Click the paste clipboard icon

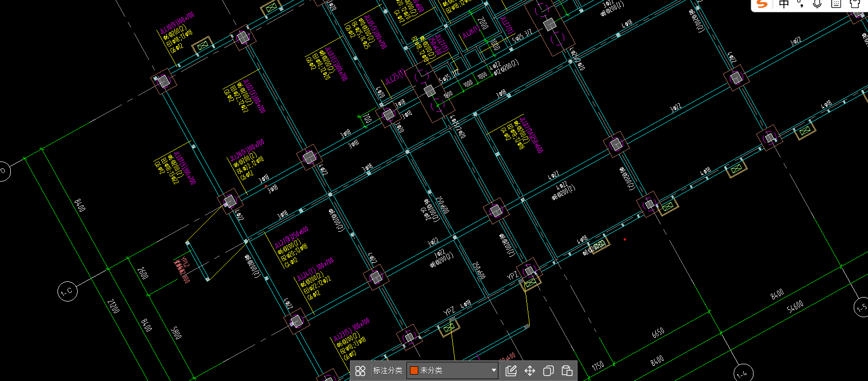[x=567, y=371]
